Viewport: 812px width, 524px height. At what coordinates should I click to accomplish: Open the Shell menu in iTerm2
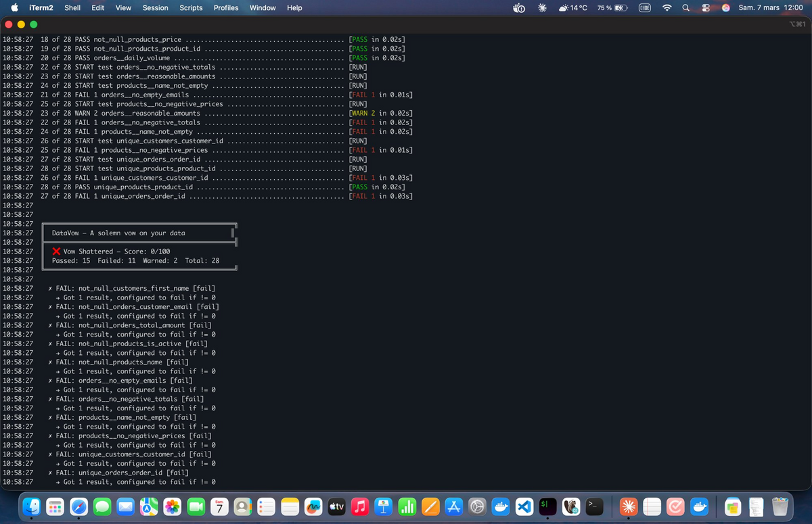tap(72, 7)
